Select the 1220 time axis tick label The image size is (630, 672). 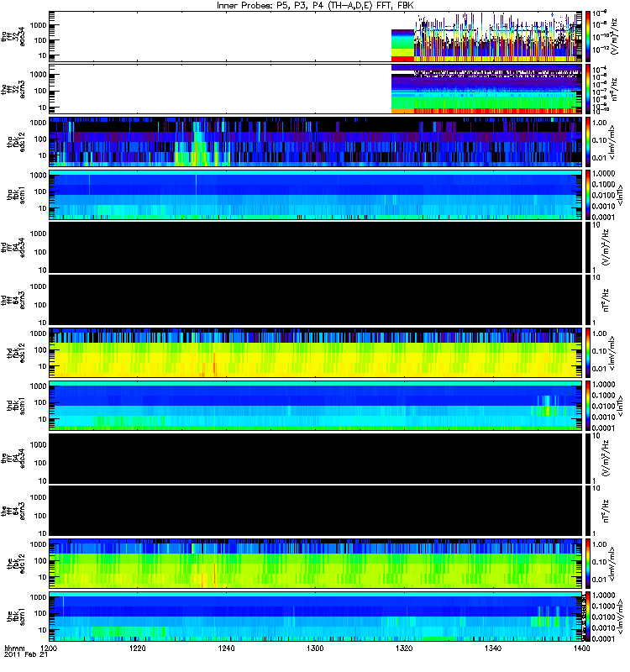pyautogui.click(x=138, y=650)
